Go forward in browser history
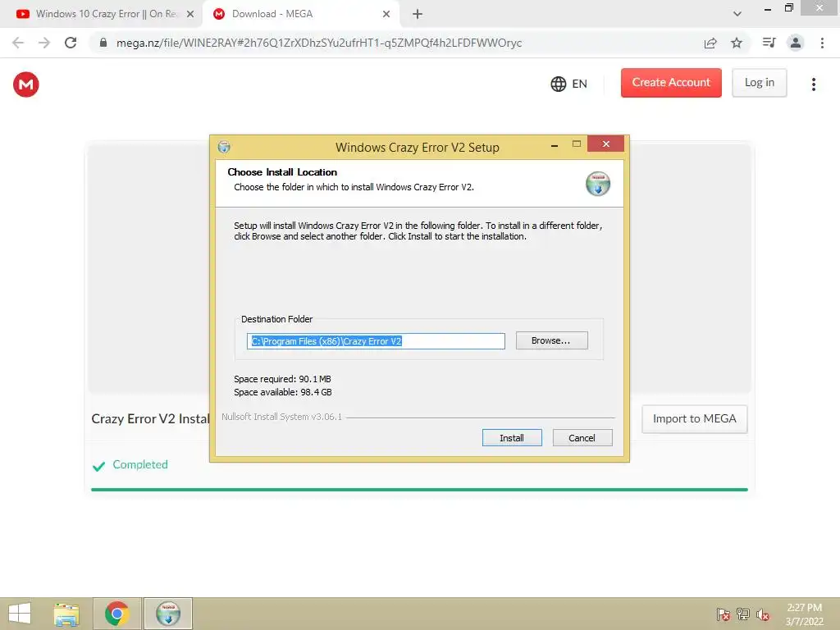 44,43
